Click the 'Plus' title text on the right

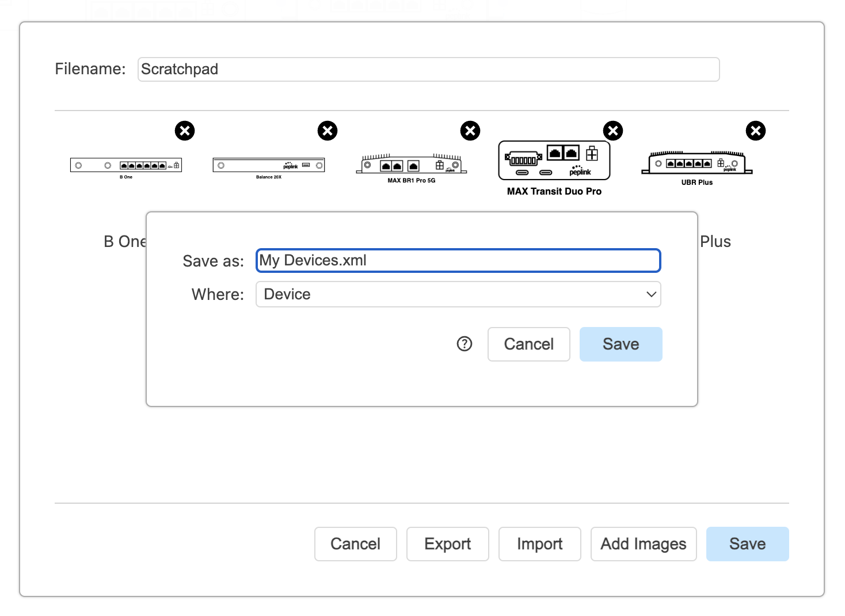click(715, 242)
